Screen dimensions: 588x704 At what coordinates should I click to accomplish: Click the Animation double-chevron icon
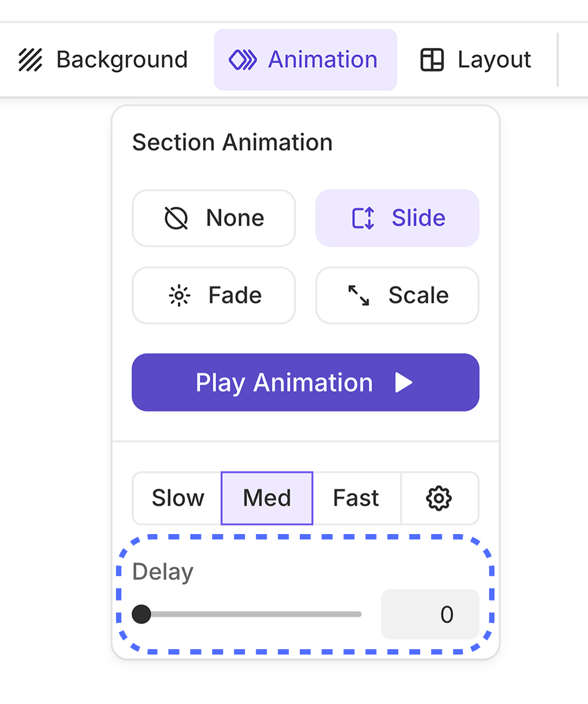click(243, 60)
